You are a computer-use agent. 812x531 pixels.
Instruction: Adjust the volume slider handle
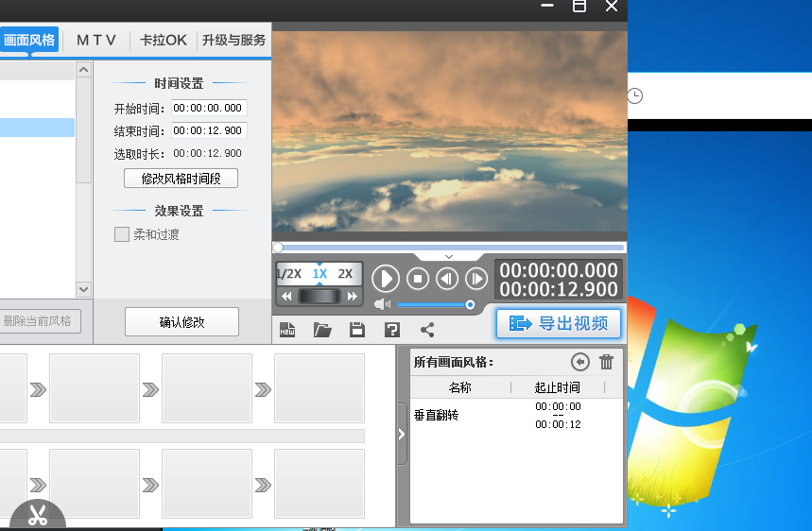coord(470,305)
